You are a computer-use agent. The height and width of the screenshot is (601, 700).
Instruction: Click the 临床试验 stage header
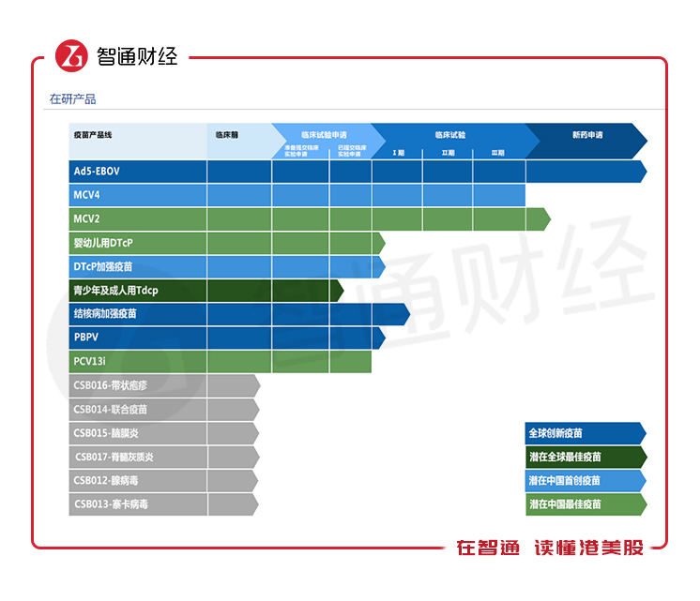pos(450,135)
